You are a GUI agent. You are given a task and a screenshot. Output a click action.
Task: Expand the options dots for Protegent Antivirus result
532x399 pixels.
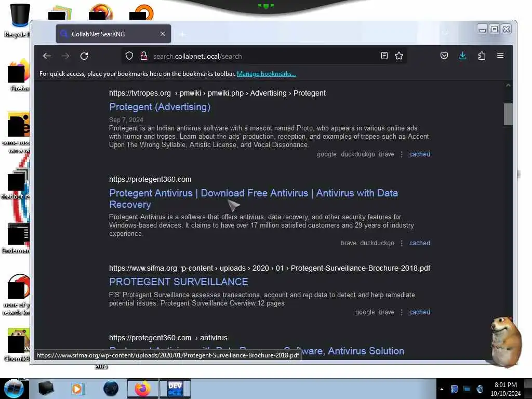[402, 243]
